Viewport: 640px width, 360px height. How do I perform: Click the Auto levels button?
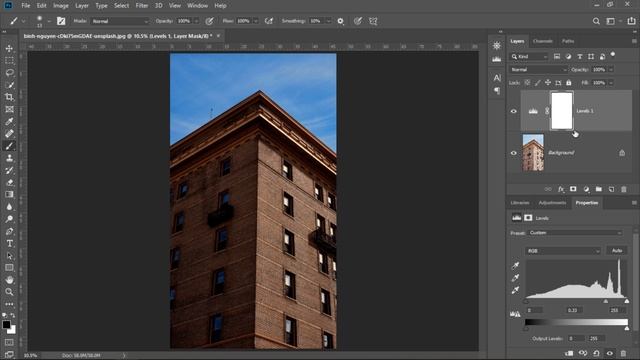(617, 251)
